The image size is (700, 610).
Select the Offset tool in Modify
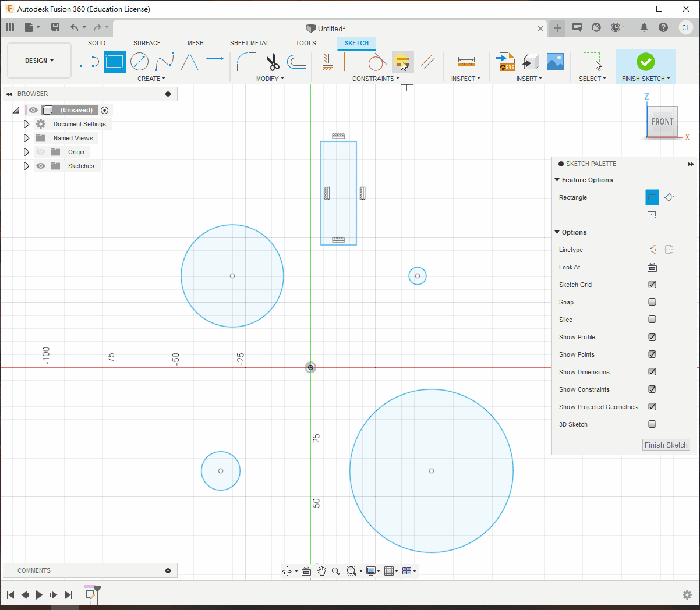[296, 62]
